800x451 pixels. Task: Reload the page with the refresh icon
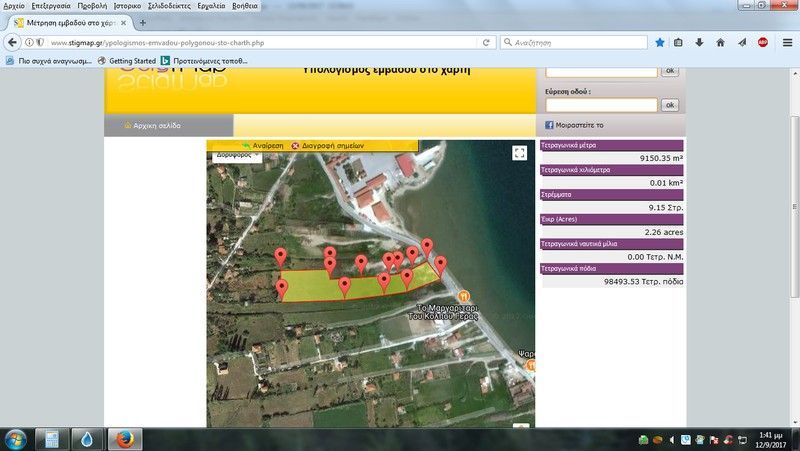[487, 43]
